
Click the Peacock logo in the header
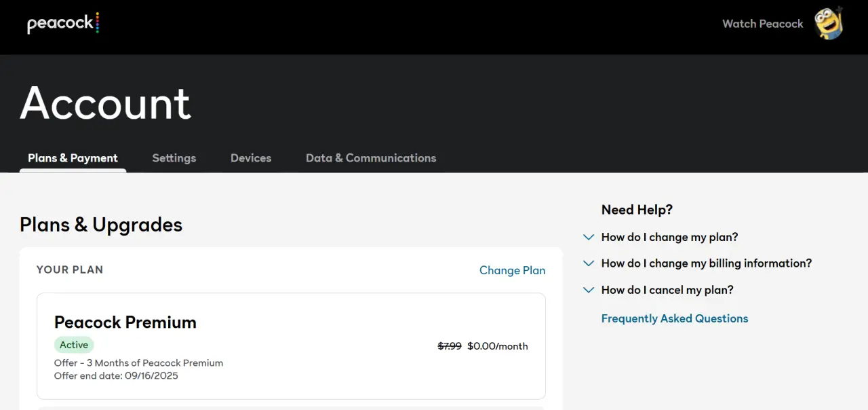63,23
